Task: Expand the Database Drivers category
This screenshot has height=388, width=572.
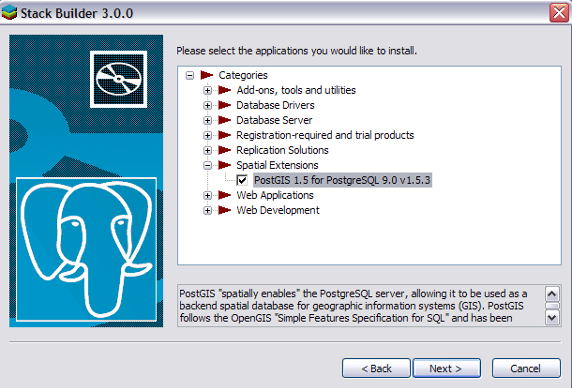Action: click(x=208, y=105)
